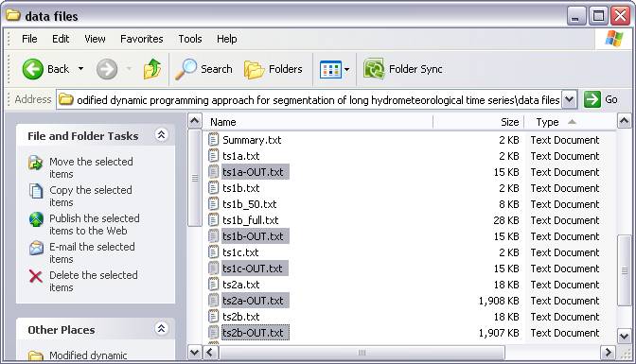Click the move items icon
The height and width of the screenshot is (364, 636).
pyautogui.click(x=36, y=163)
